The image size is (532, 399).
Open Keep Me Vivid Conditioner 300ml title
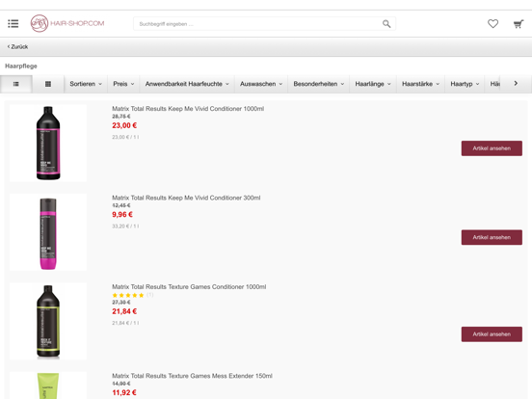click(186, 198)
